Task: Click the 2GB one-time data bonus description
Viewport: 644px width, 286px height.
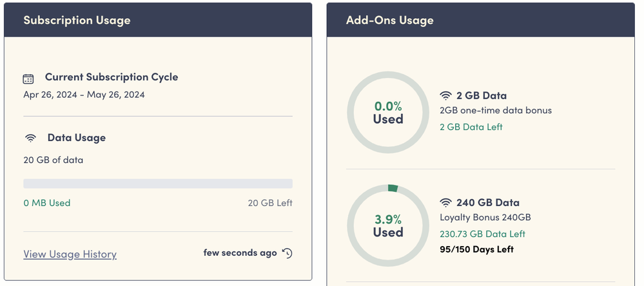Action: 495,110
